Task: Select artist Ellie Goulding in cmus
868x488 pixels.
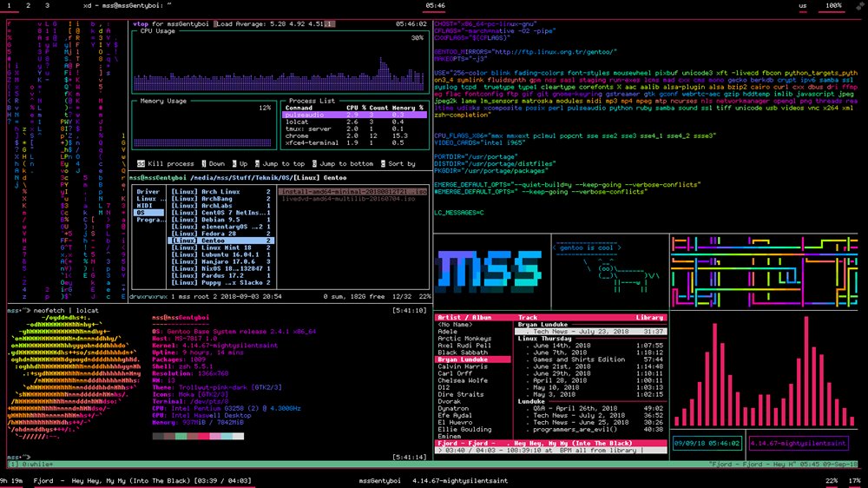Action: 464,429
